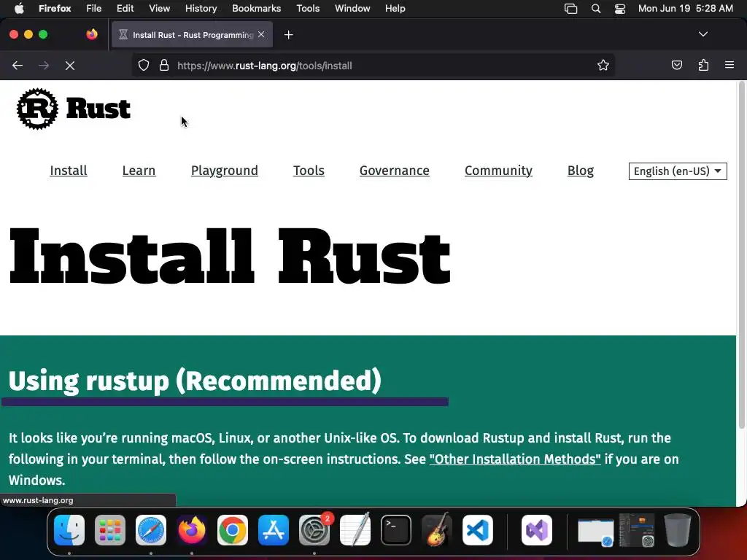
Task: Click the URL address field
Action: [373, 65]
